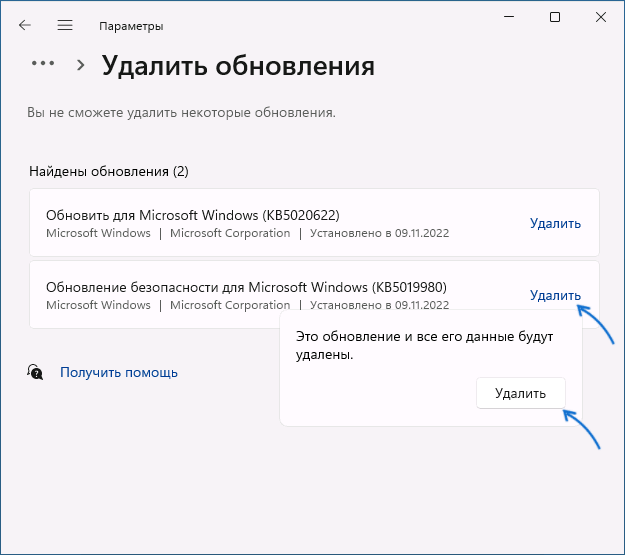Open the Получить помощь link
This screenshot has width=625, height=555.
point(119,372)
